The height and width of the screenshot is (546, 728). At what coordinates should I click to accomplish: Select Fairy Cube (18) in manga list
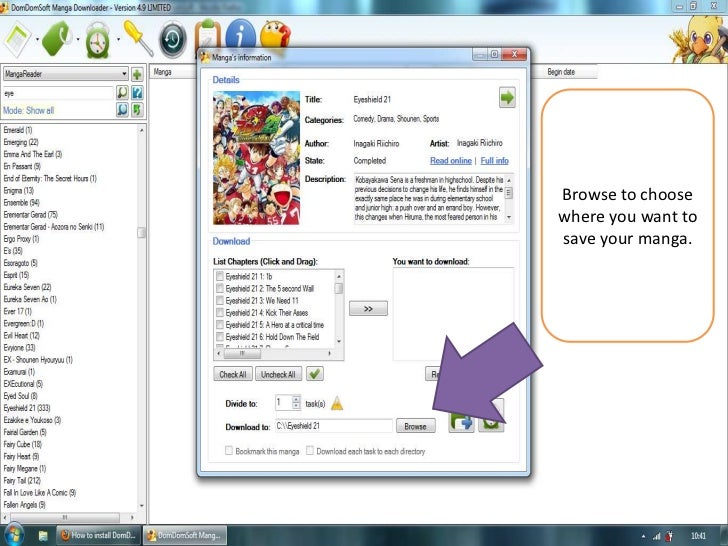22,444
